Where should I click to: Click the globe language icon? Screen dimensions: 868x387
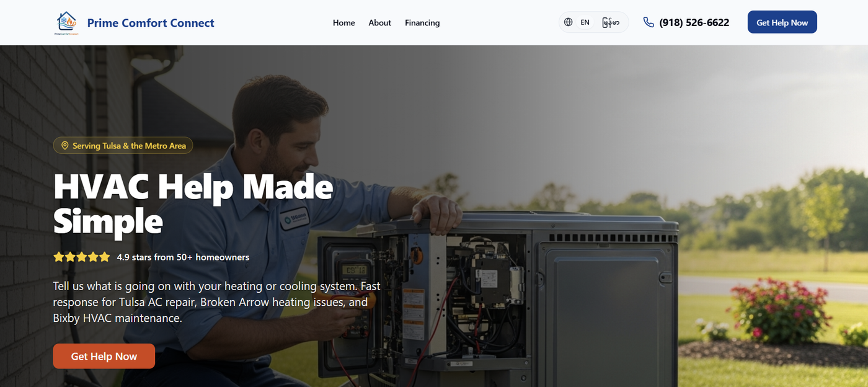coord(568,22)
